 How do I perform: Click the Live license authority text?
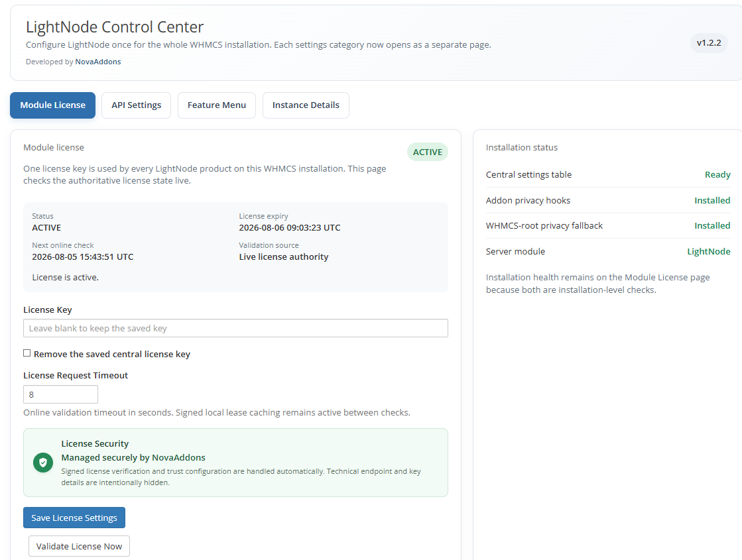[283, 257]
